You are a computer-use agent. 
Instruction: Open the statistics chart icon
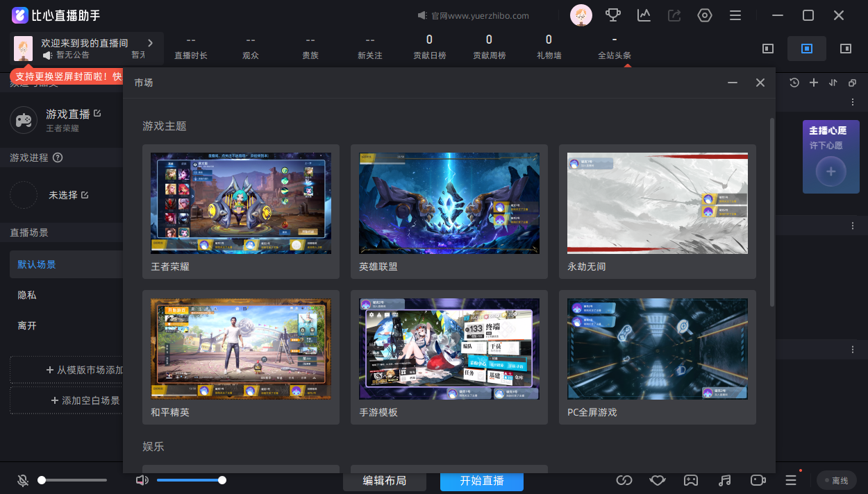pyautogui.click(x=644, y=15)
